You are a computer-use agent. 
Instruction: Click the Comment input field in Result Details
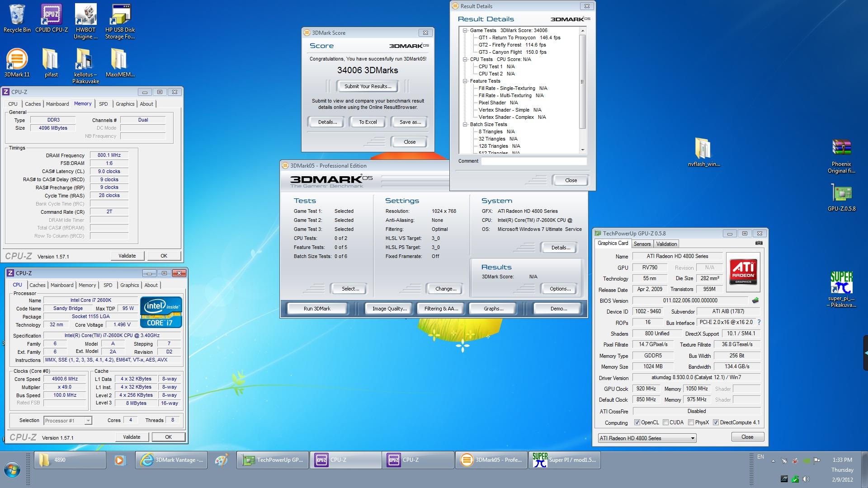(534, 161)
